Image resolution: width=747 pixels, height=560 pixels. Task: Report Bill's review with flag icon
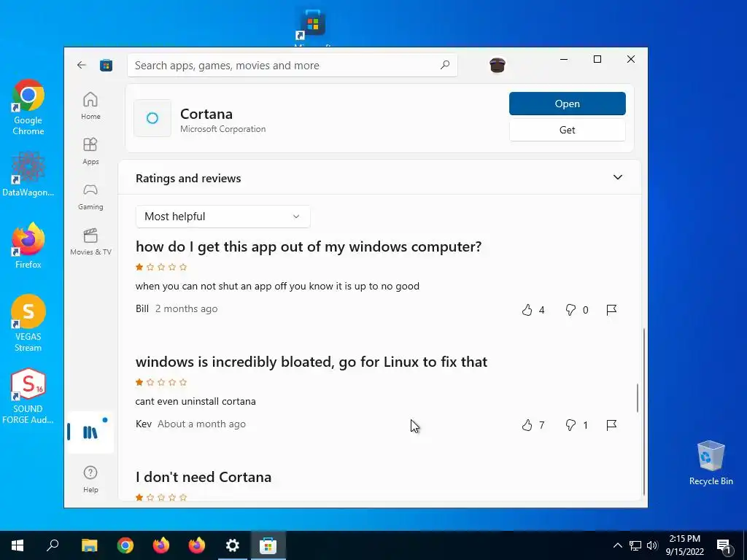tap(612, 310)
